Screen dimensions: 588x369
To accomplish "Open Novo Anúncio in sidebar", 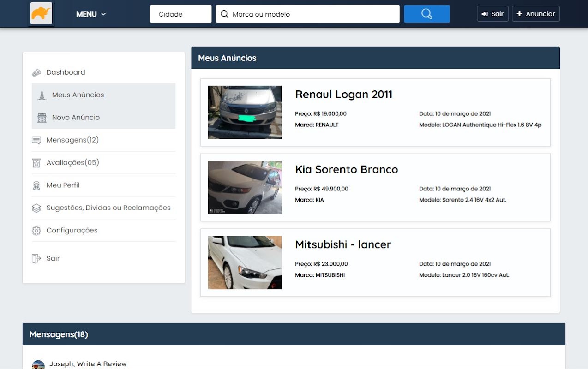I will point(76,118).
